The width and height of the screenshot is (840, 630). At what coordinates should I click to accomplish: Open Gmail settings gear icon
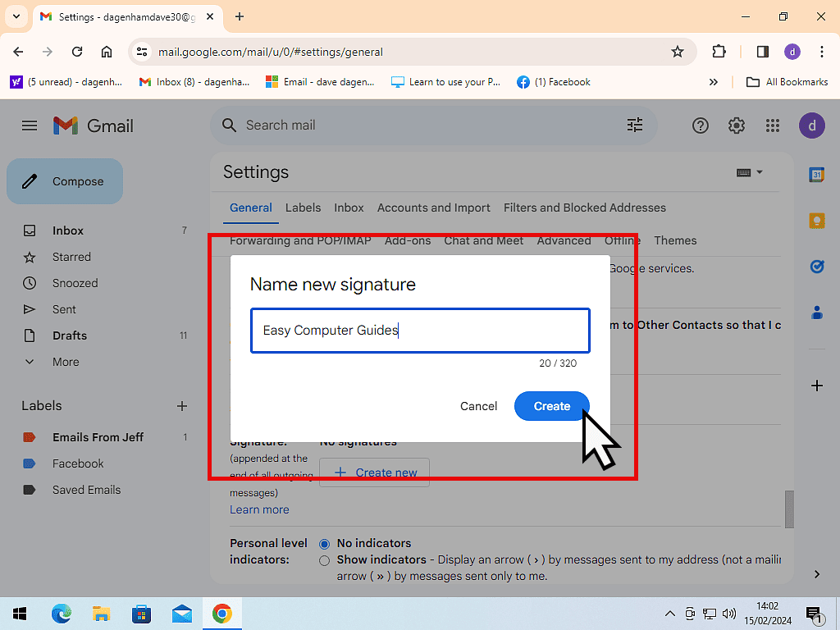click(737, 126)
